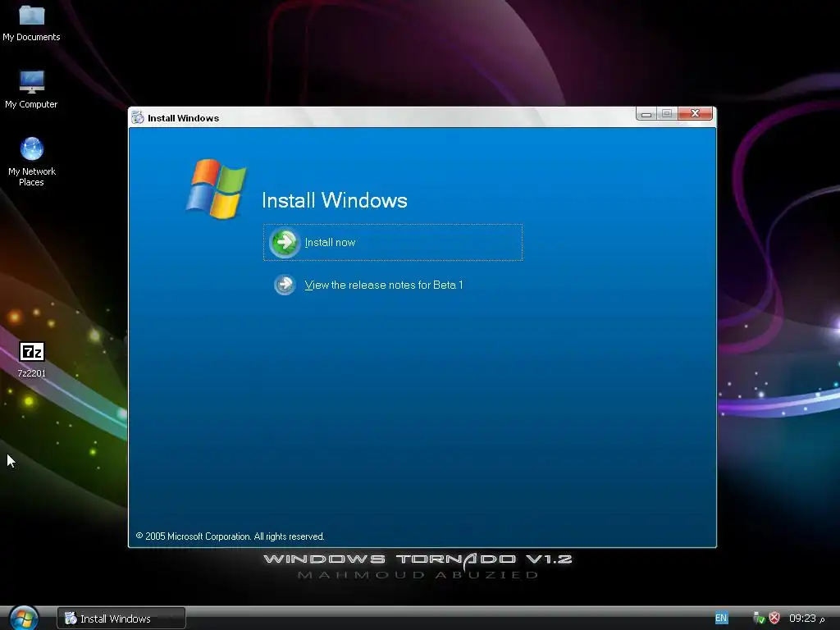The image size is (840, 630).
Task: Open View the release notes for Beta 1
Action: pyautogui.click(x=384, y=285)
